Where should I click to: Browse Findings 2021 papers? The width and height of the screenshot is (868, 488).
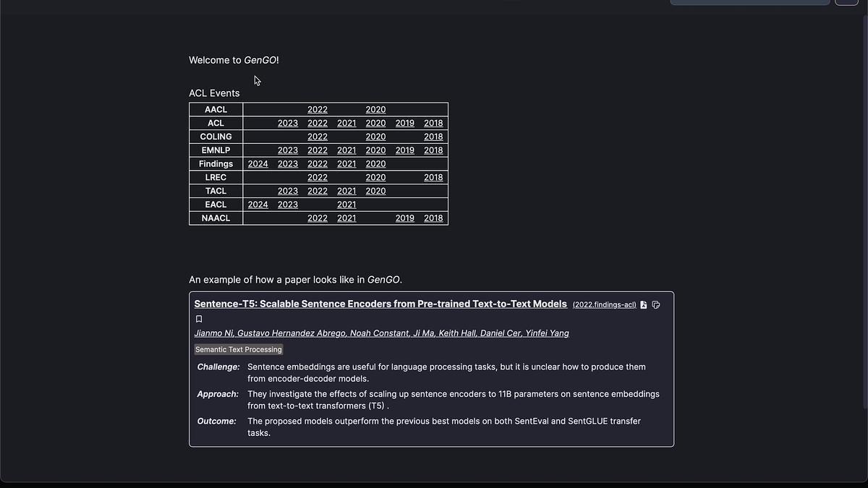pyautogui.click(x=346, y=164)
